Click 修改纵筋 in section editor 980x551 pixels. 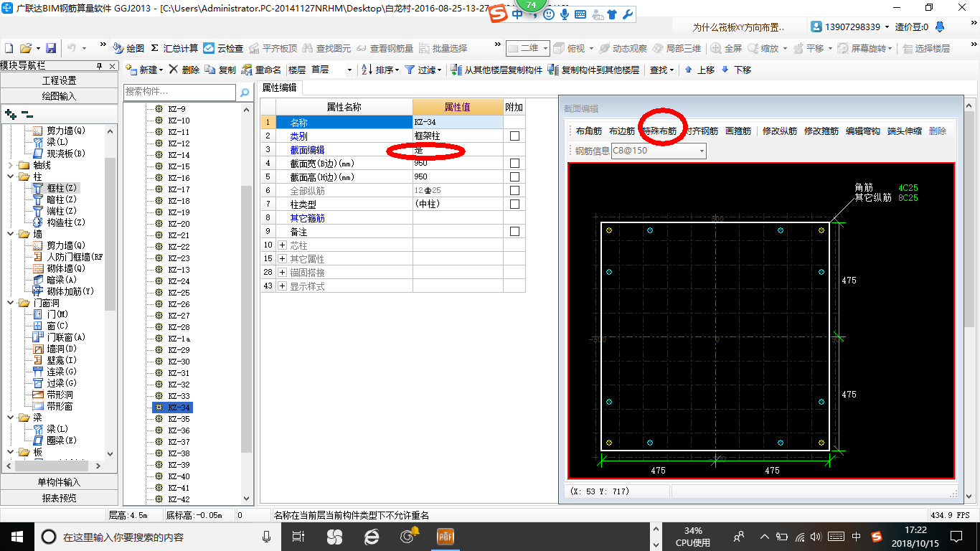coord(780,131)
